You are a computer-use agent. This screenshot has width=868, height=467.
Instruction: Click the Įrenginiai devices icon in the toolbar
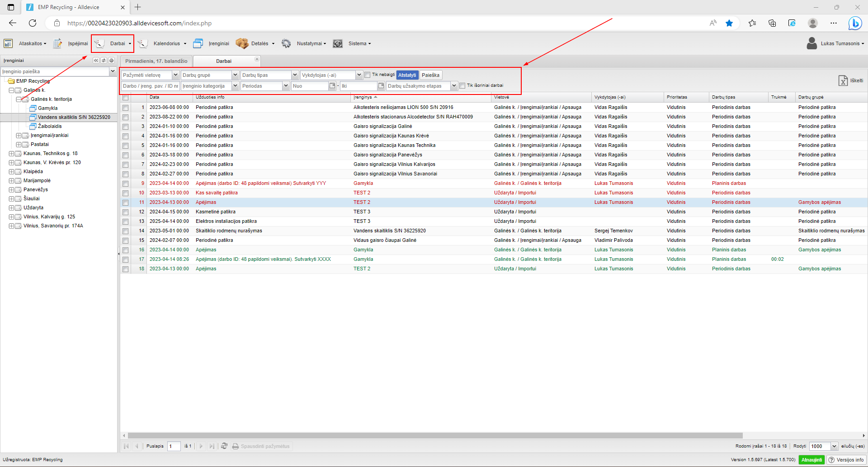[x=198, y=43]
